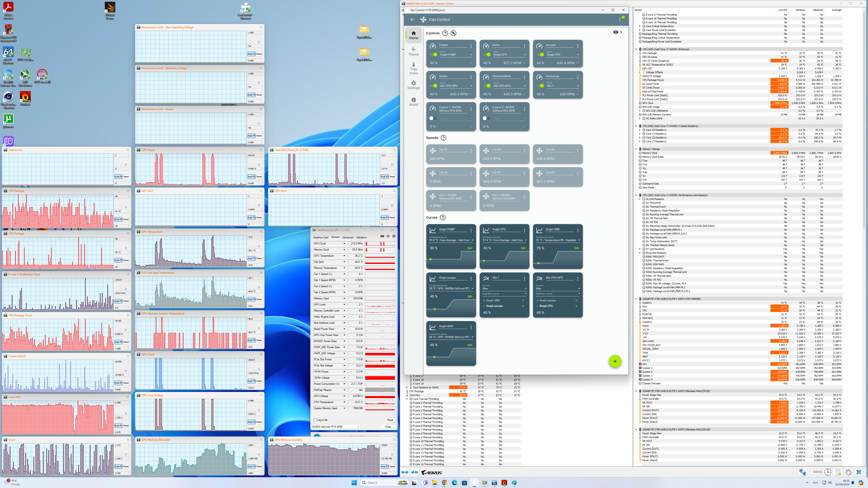Open Tray Icons section in Fan Control

(413, 68)
